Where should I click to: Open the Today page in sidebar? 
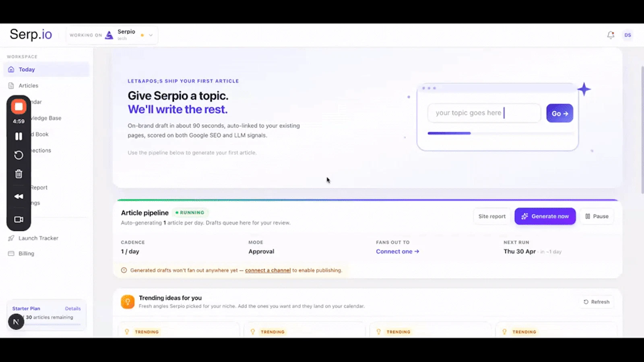tap(46, 70)
